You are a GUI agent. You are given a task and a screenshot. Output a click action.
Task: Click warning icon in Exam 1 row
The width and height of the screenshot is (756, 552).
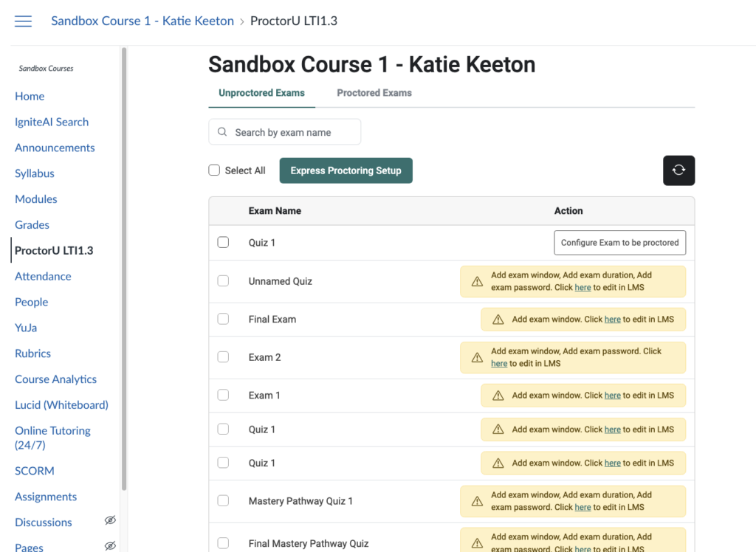498,396
